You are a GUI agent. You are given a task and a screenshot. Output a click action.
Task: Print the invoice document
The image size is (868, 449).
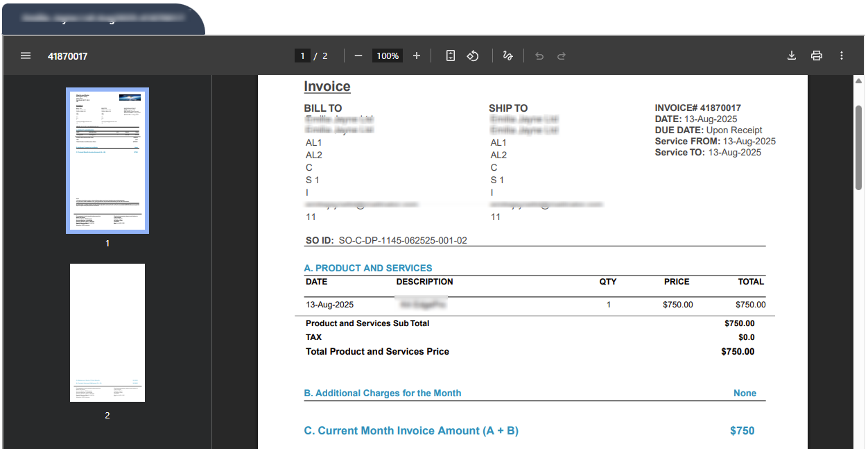pyautogui.click(x=817, y=56)
